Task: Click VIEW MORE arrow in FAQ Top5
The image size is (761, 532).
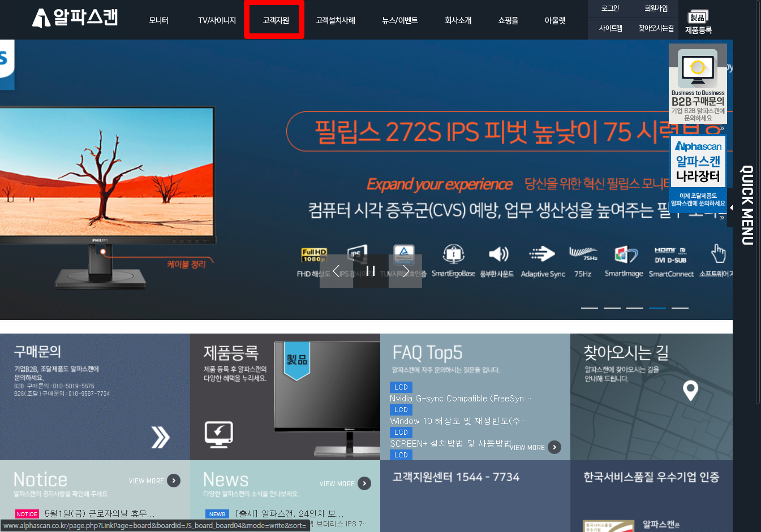Action: (x=554, y=447)
